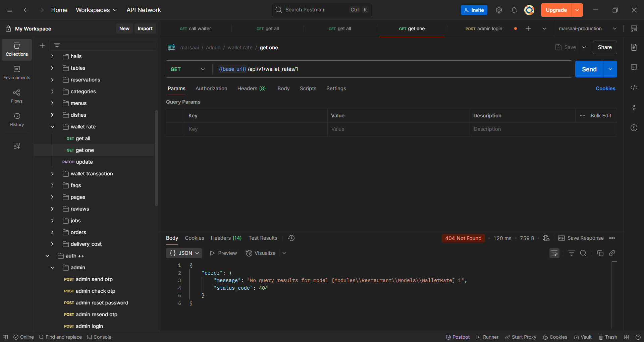
Task: Collapse the wallet rate folder
Action: point(52,127)
